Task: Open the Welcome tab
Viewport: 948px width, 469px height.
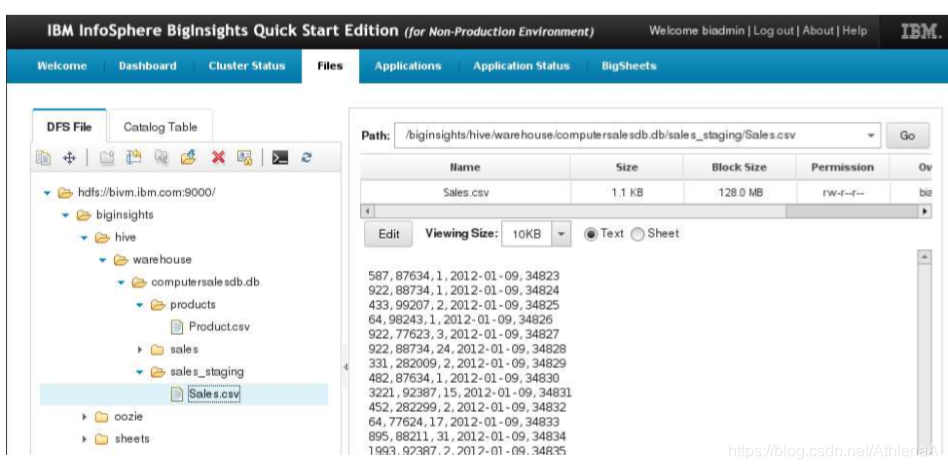Action: 62,66
